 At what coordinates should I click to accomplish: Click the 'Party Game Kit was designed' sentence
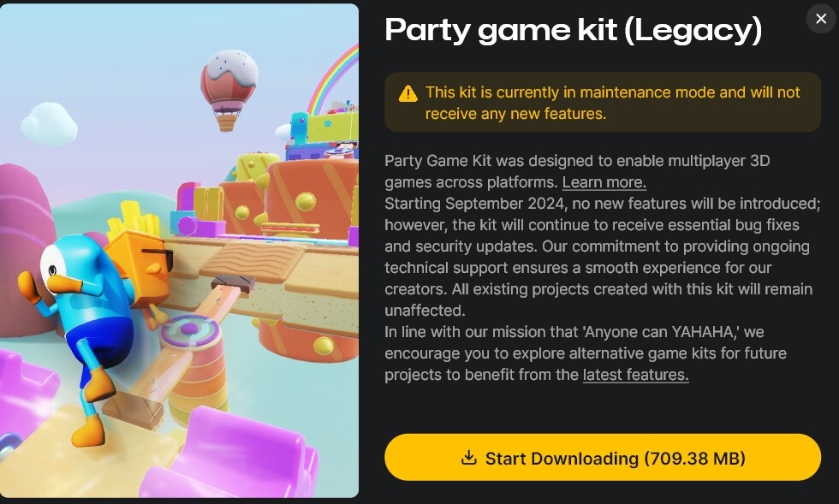[577, 172]
